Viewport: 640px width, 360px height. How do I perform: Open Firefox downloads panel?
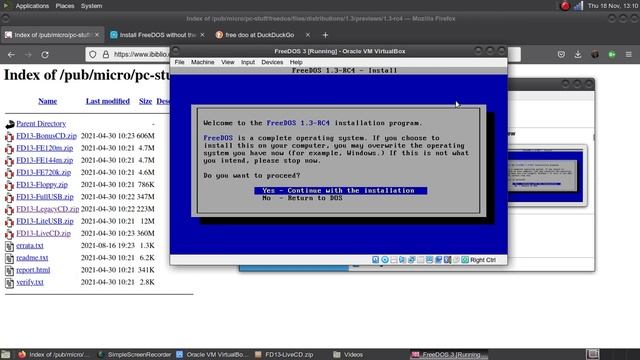578,54
